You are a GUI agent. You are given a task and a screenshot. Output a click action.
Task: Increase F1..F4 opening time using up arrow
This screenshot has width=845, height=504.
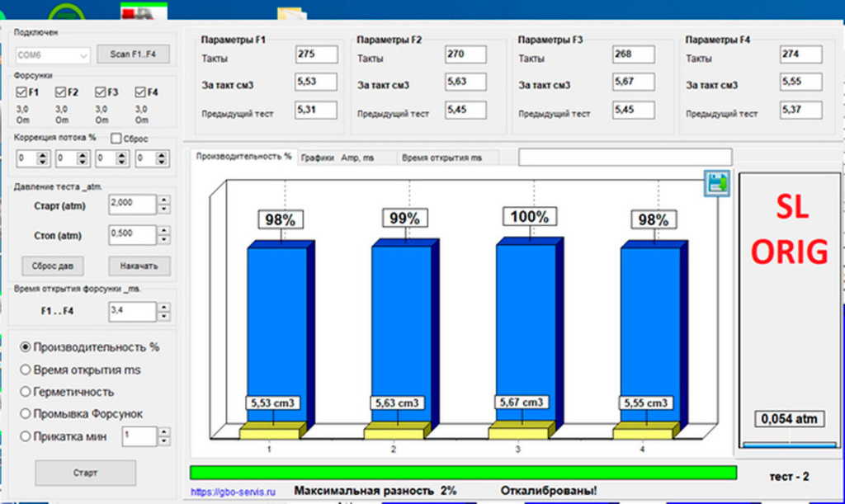163,307
